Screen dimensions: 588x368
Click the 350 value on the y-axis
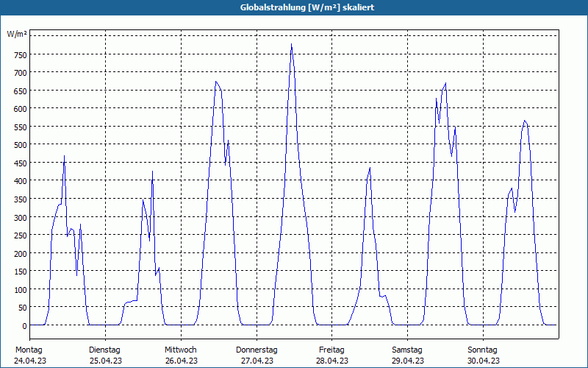pos(21,199)
